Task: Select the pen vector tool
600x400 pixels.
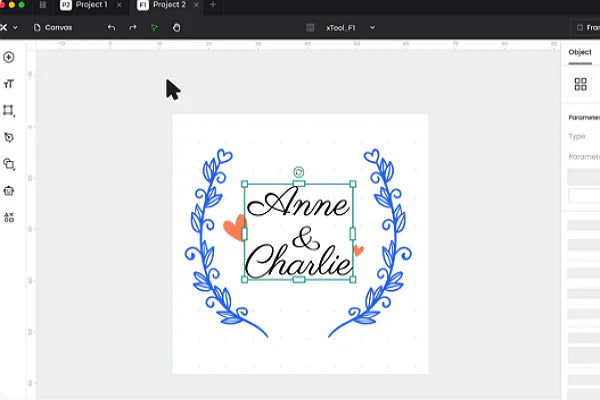Action: [9, 137]
